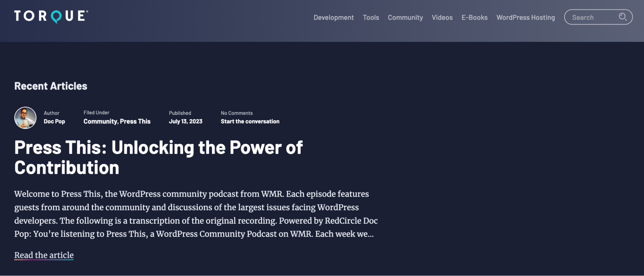Visit the WordPress Hosting nav link
This screenshot has height=276, width=644.
525,17
